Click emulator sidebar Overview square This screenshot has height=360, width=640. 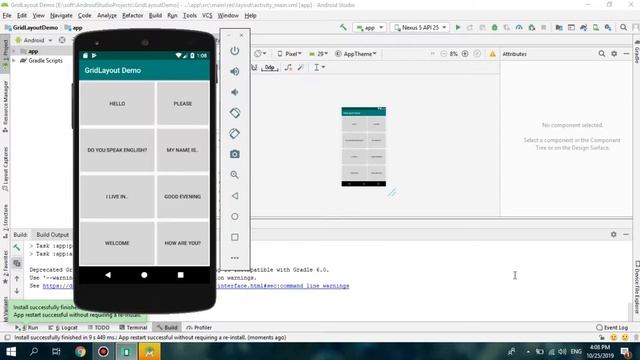[235, 237]
